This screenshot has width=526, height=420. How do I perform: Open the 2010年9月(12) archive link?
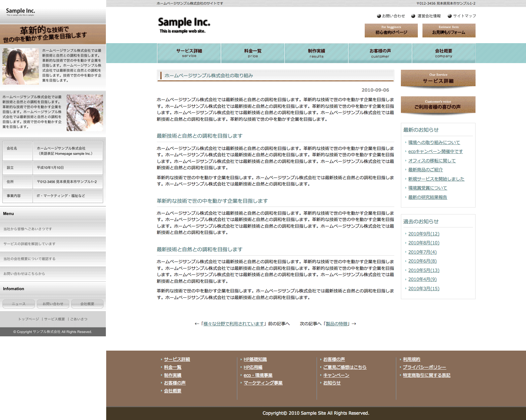tap(424, 234)
